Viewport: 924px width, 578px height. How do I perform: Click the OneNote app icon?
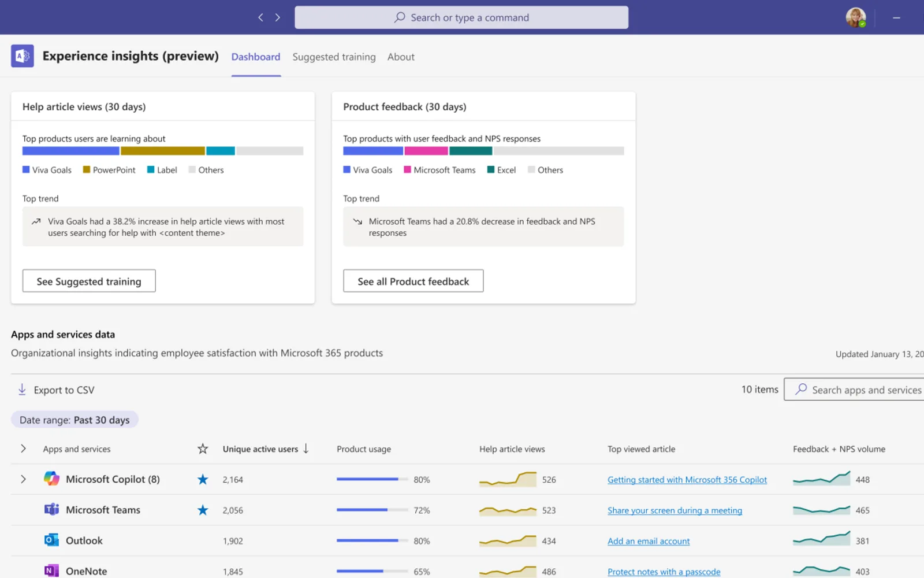[51, 570]
